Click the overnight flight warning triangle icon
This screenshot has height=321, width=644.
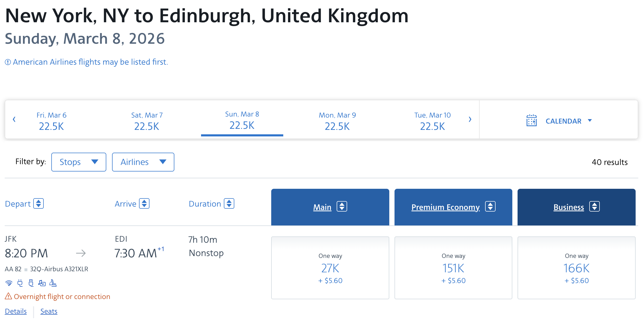(x=9, y=296)
